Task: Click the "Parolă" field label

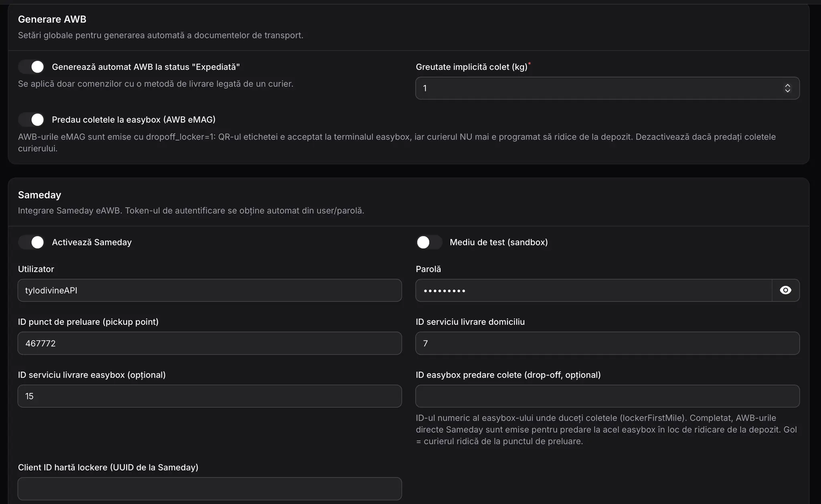Action: pos(429,269)
